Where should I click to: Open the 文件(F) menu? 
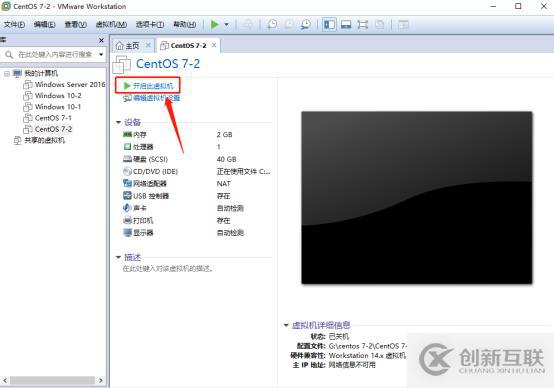(14, 24)
